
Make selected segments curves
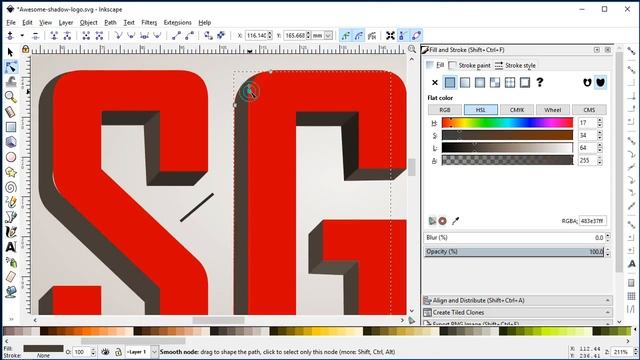[189, 36]
